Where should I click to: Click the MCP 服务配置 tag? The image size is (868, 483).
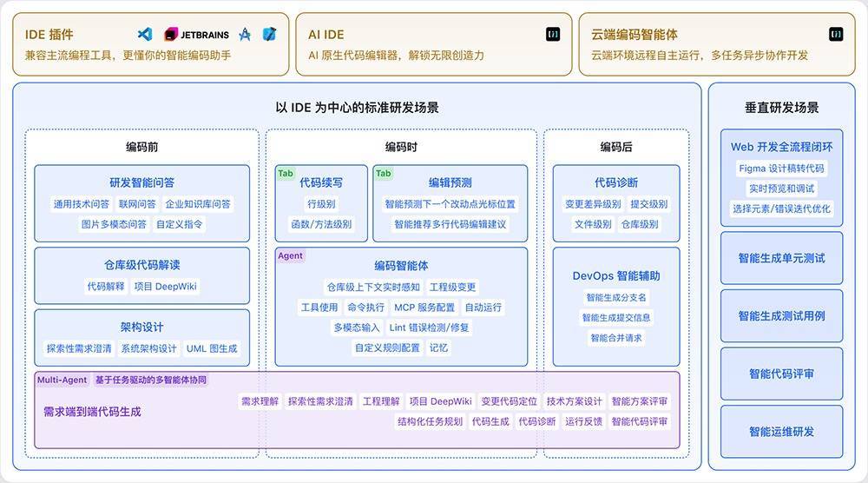pos(424,308)
